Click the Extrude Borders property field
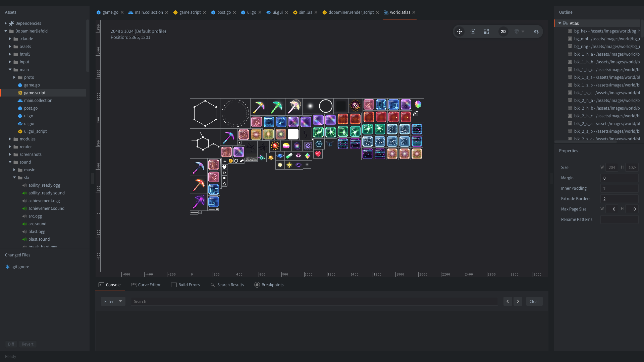644x362 pixels. click(x=619, y=199)
